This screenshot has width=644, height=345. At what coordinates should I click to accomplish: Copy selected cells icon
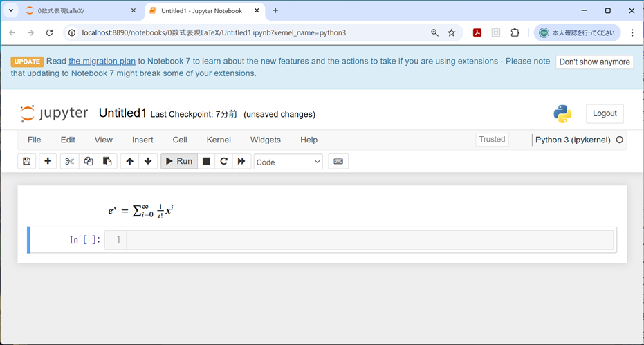[89, 161]
